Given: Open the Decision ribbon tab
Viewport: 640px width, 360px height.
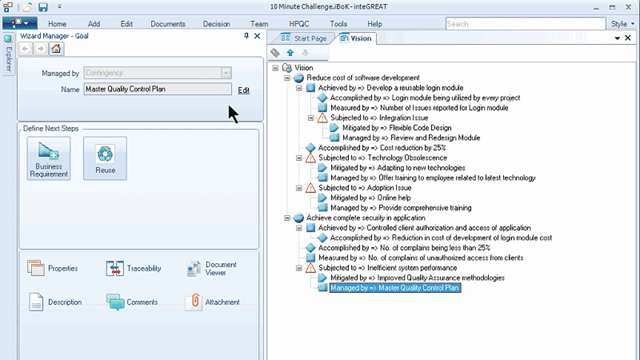Looking at the screenshot, I should [217, 24].
